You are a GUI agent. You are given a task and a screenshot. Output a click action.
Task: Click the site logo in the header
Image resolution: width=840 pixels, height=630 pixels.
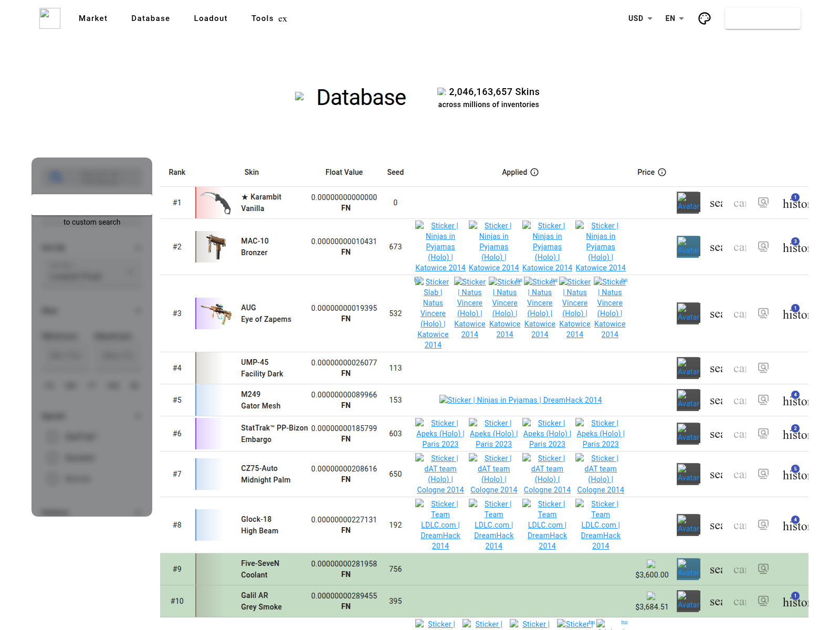point(50,18)
